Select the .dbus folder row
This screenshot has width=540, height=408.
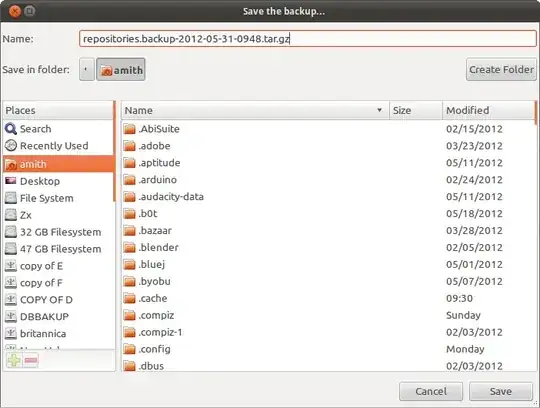coord(328,365)
